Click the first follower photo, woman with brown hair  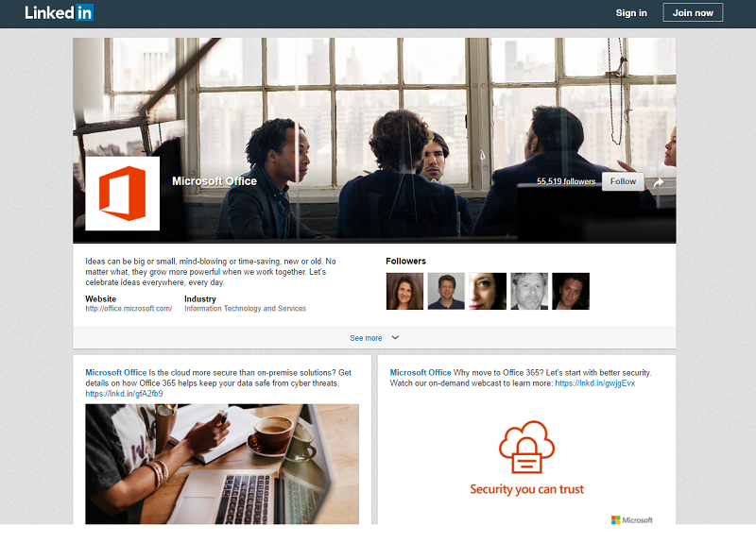pos(405,291)
